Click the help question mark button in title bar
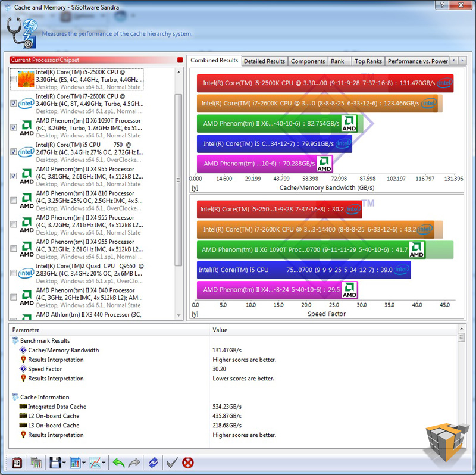This screenshot has height=475, width=476. (x=442, y=5)
